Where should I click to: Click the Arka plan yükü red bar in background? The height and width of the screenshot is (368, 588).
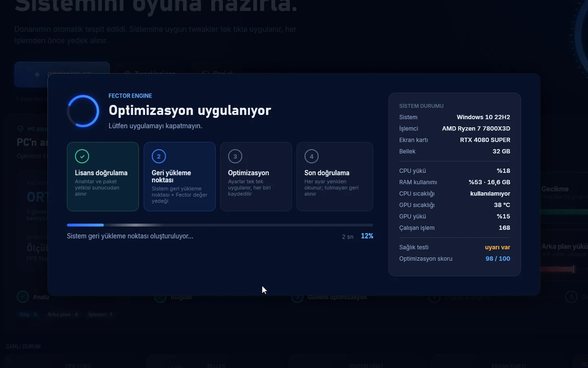click(x=557, y=269)
